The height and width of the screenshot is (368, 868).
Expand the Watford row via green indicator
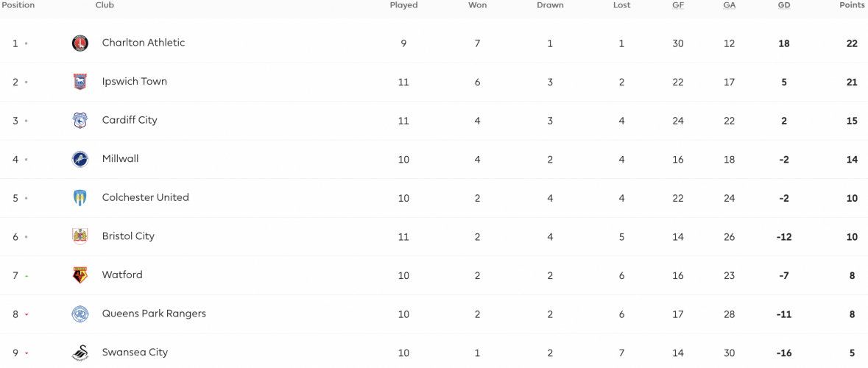(27, 275)
